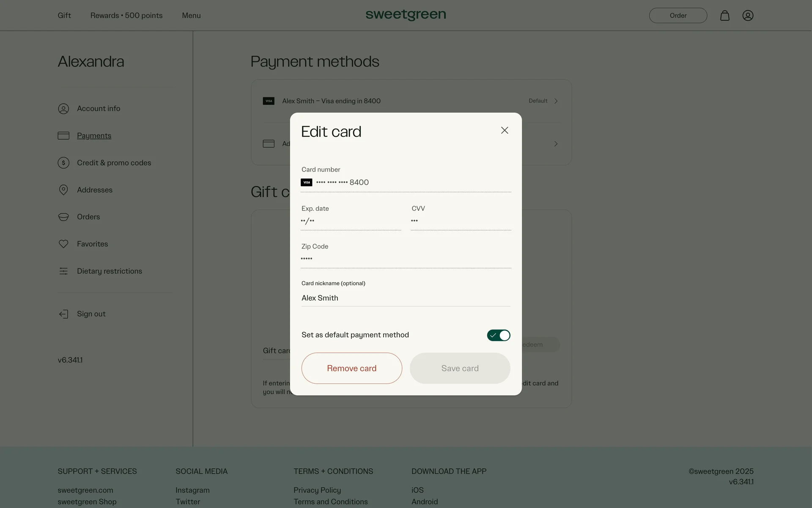Toggle off default payment method switch
Image resolution: width=812 pixels, height=508 pixels.
499,335
